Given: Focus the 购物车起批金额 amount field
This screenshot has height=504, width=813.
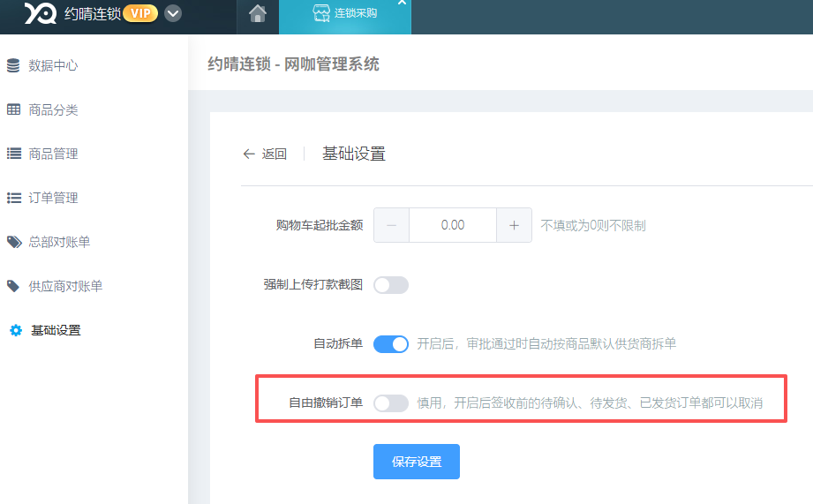Looking at the screenshot, I should pos(453,225).
